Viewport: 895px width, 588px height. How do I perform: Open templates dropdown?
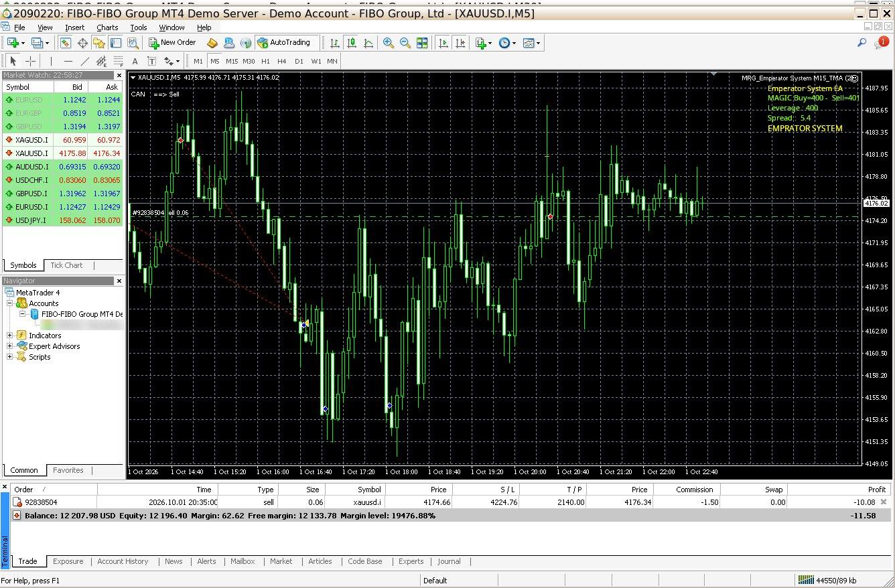[x=531, y=43]
